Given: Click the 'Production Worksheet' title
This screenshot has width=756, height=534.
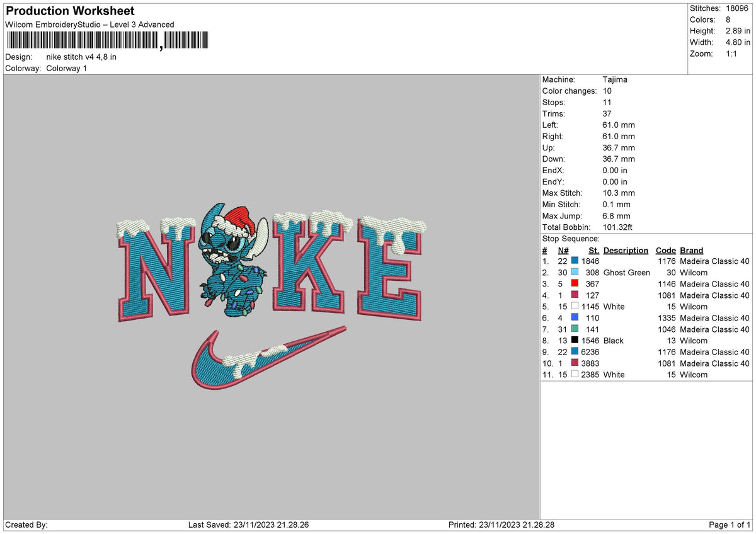Looking at the screenshot, I should [x=70, y=11].
